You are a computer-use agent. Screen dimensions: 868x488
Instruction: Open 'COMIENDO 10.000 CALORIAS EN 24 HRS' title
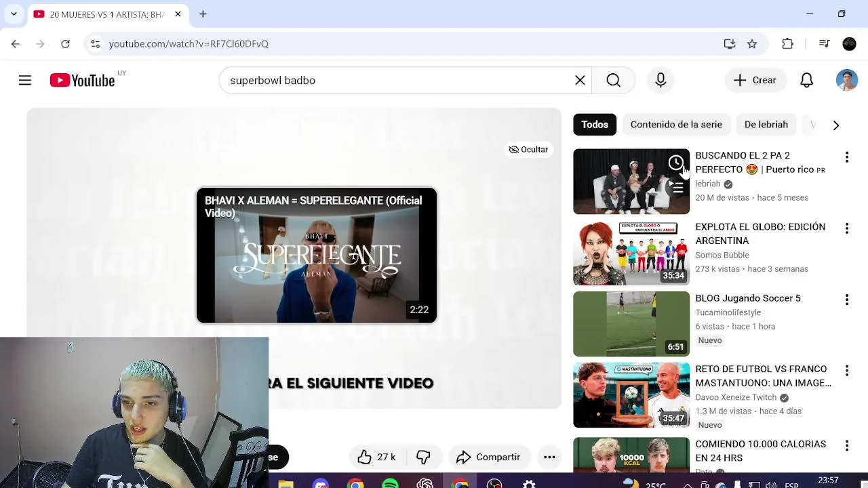coord(760,451)
